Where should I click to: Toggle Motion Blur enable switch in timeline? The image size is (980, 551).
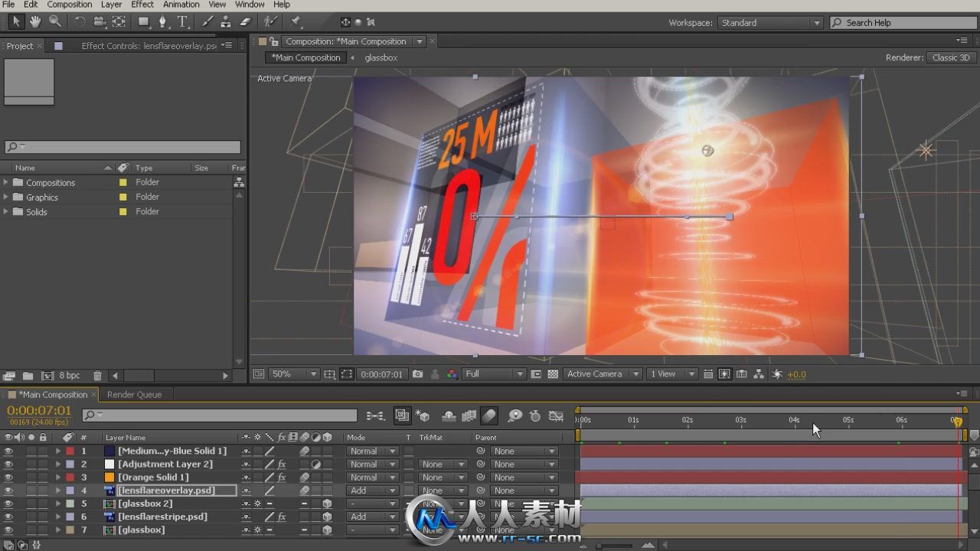click(489, 416)
